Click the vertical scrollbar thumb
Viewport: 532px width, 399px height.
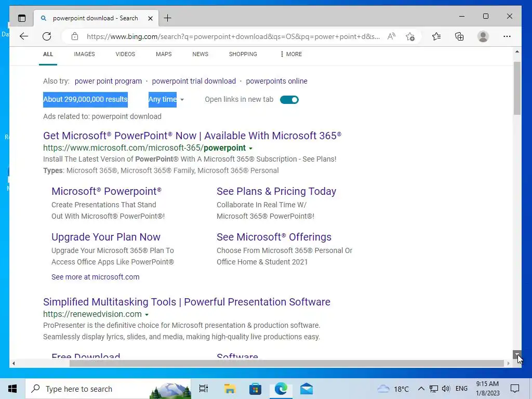coord(517,88)
